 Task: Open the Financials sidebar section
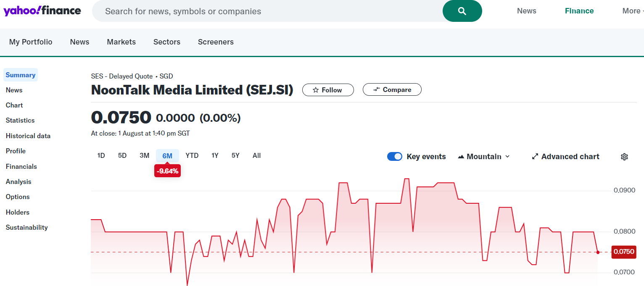(x=21, y=167)
